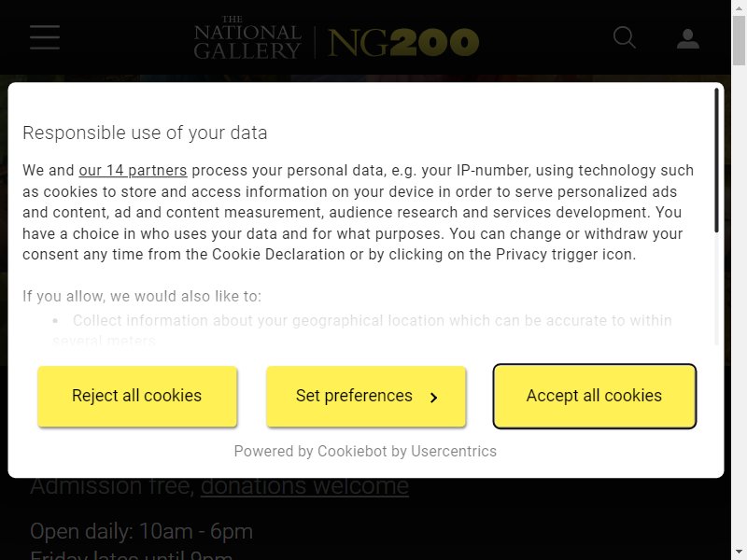
Task: Open the Powered by Cookiebot by Usercentrics link
Action: (x=365, y=451)
